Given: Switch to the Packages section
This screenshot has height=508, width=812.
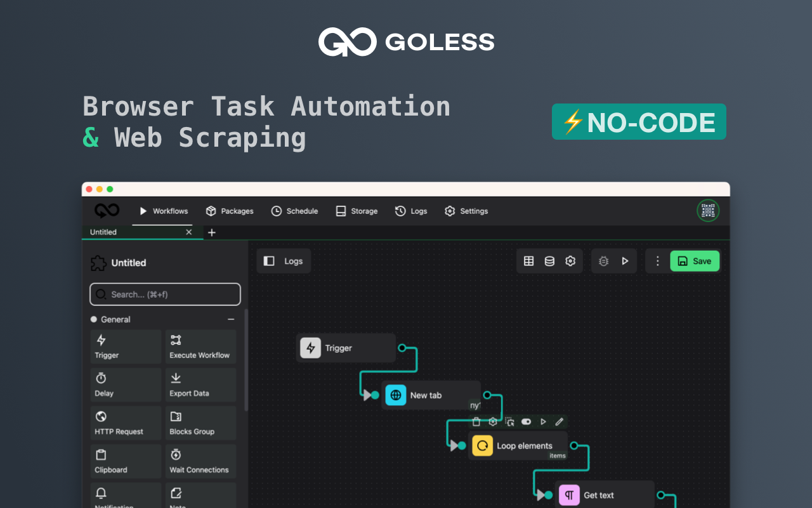Looking at the screenshot, I should (230, 211).
